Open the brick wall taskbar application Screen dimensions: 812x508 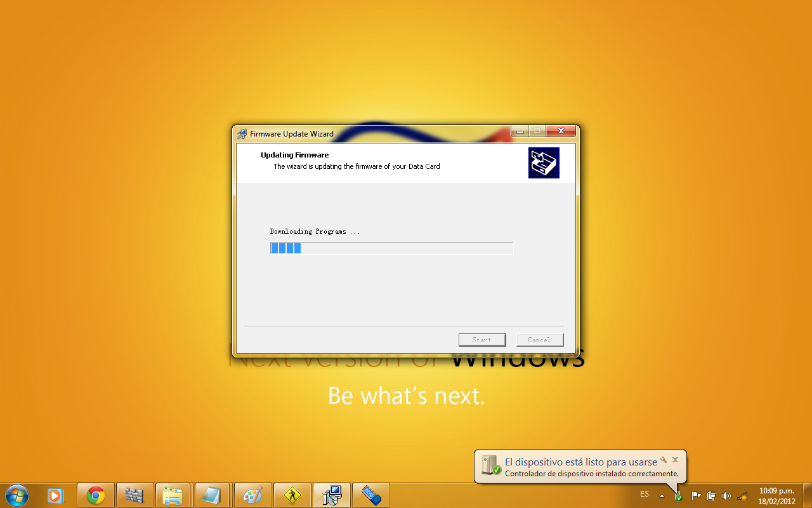[x=135, y=495]
